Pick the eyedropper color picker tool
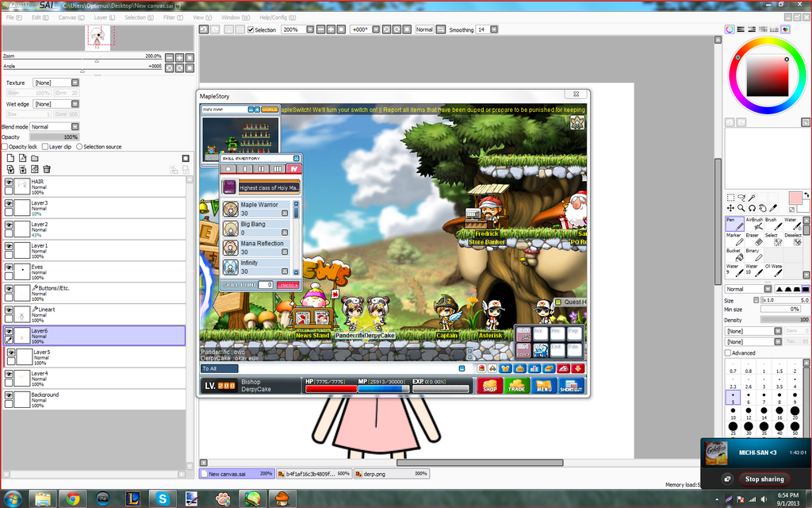The width and height of the screenshot is (812, 508). (773, 208)
